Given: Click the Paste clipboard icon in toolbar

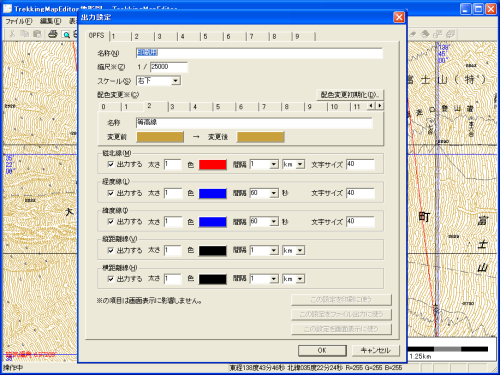Looking at the screenshot, I should click(37, 34).
